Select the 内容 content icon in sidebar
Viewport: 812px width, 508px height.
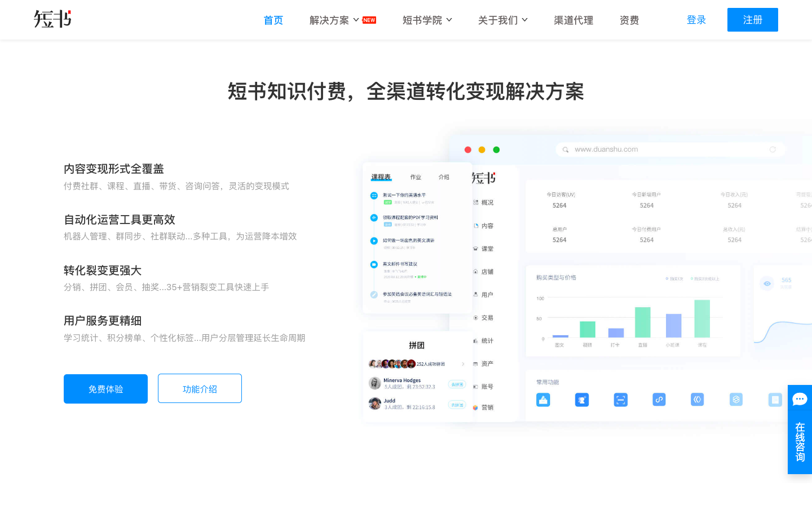[476, 226]
